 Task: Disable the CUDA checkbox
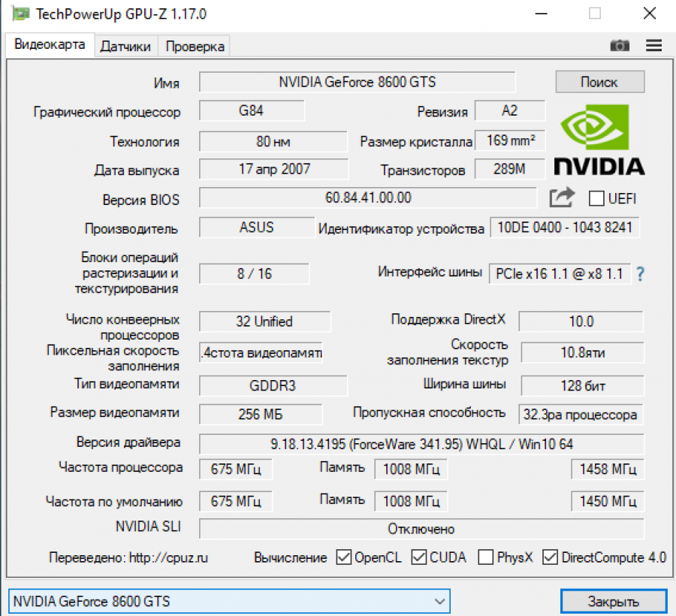(419, 557)
